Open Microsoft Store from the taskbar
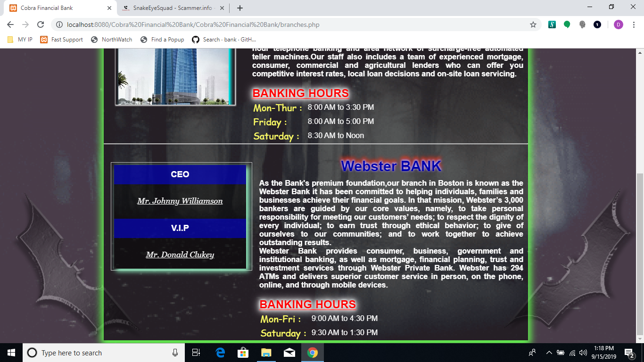 [x=243, y=353]
